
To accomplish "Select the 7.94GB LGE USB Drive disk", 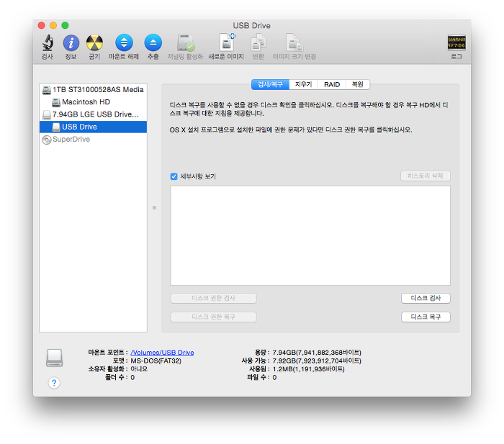I will pyautogui.click(x=93, y=114).
